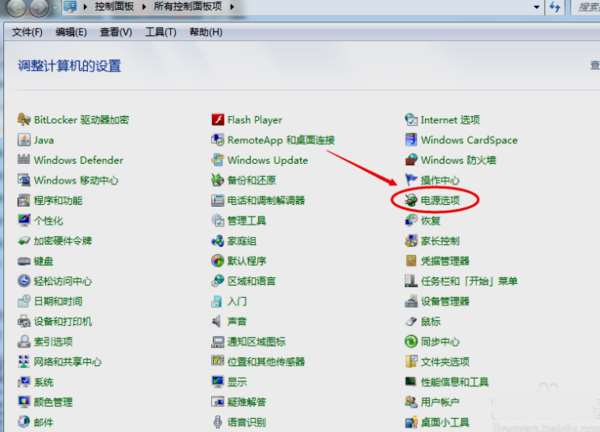Open the RemoteApp 和桌面连接 link
This screenshot has width=600, height=432.
pyautogui.click(x=281, y=140)
